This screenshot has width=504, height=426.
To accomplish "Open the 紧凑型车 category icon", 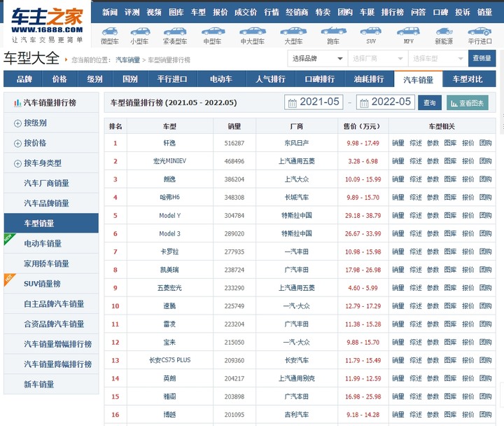I will point(175,32).
